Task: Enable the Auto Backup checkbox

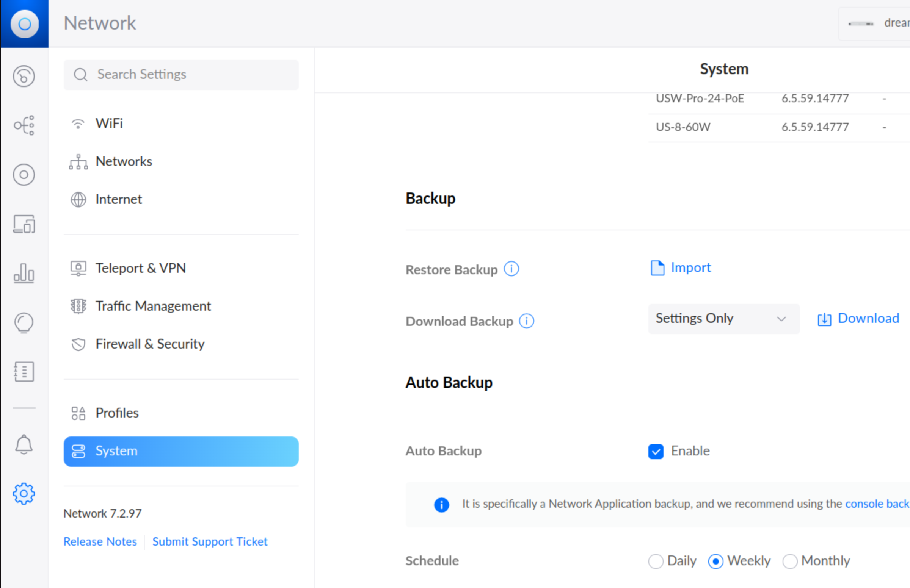Action: (x=655, y=451)
